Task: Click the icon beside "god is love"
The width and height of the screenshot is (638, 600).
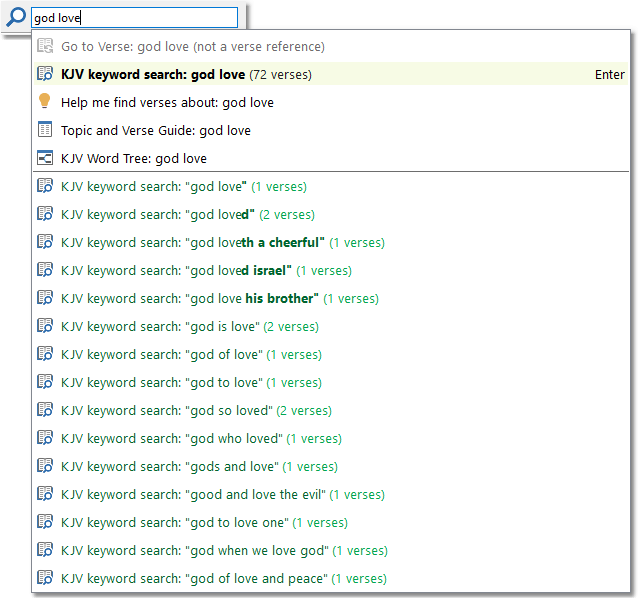Action: coord(45,326)
